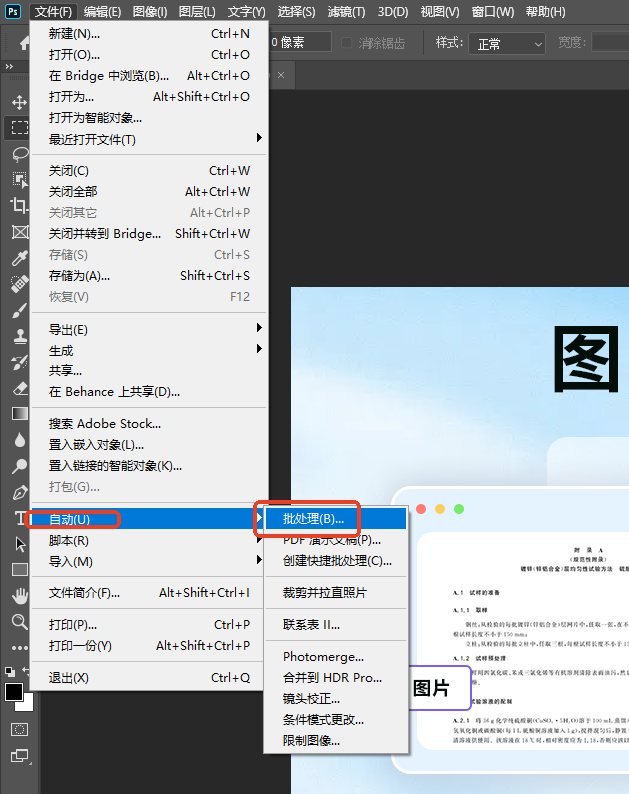Reset default foreground and background colors

[9, 671]
